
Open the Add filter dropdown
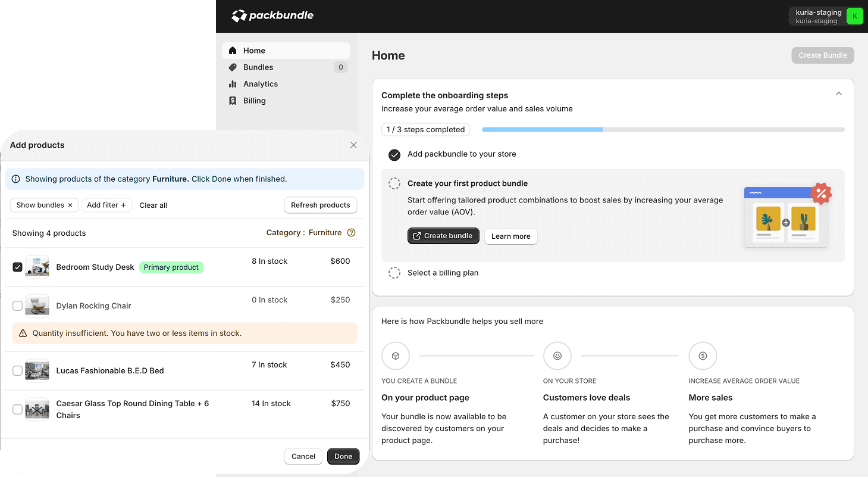106,205
